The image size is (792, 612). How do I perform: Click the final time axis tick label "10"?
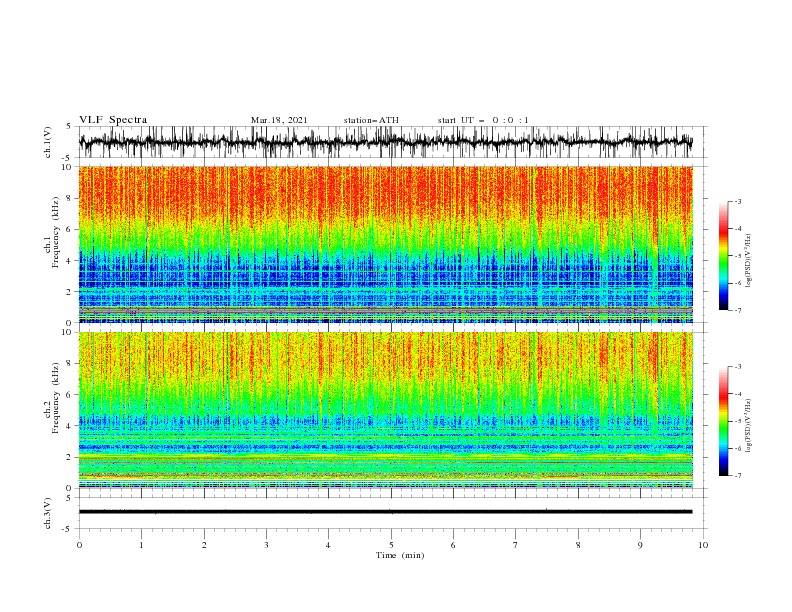(703, 545)
